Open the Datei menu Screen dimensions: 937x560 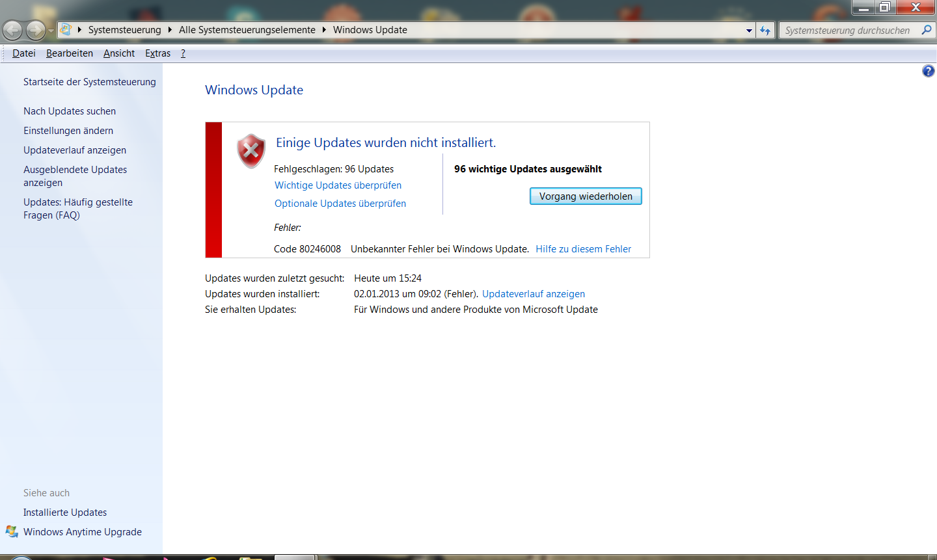[x=23, y=53]
